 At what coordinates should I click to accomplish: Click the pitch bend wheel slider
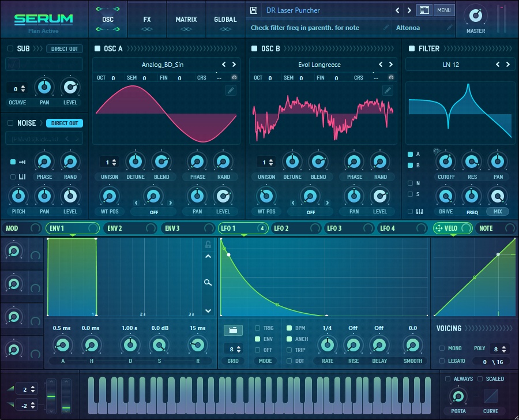[x=51, y=396]
